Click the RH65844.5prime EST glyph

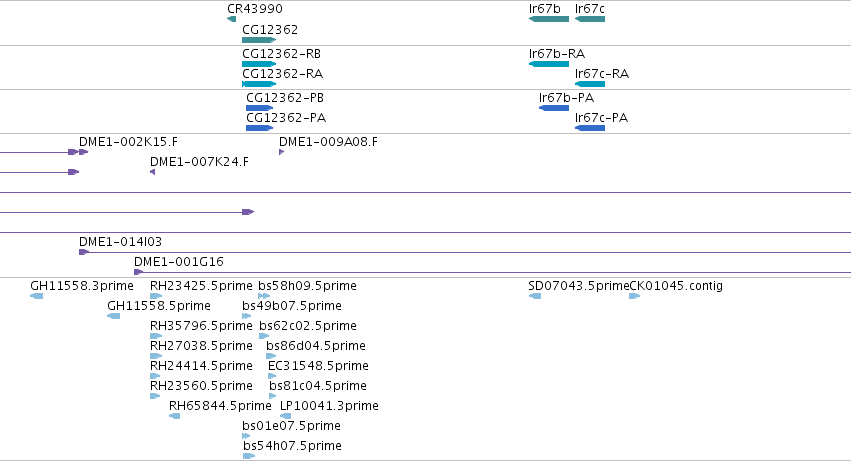pos(174,416)
